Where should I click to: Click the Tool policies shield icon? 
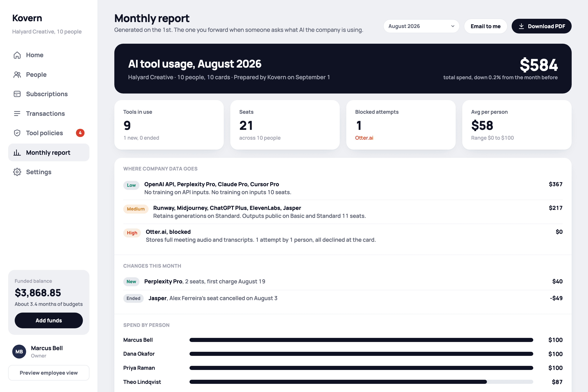pyautogui.click(x=17, y=133)
